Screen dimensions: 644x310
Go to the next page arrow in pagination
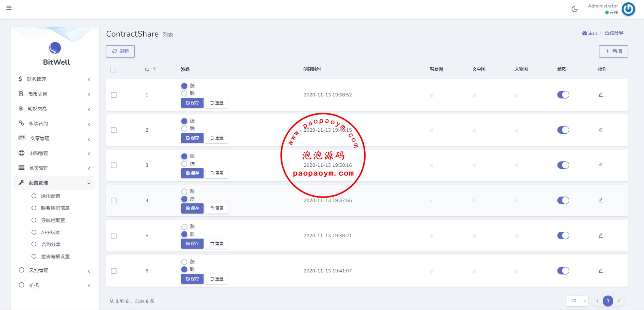(619, 301)
